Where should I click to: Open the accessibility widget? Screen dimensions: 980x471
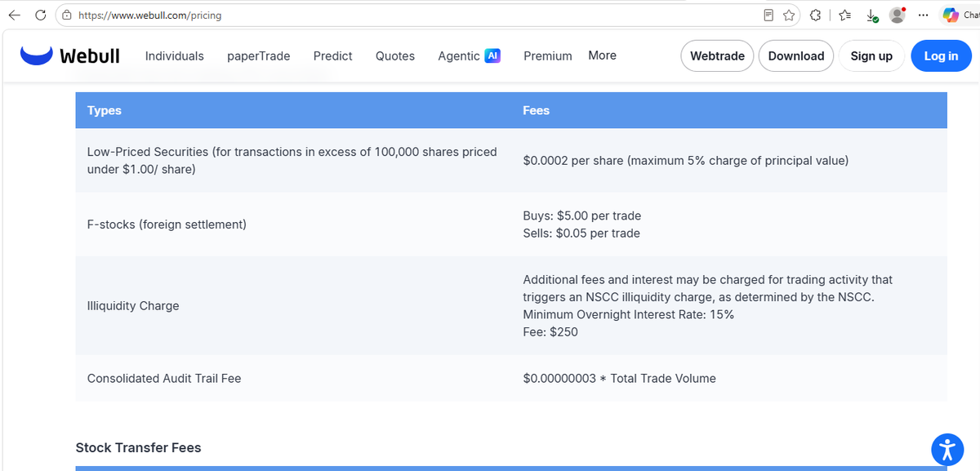tap(947, 449)
